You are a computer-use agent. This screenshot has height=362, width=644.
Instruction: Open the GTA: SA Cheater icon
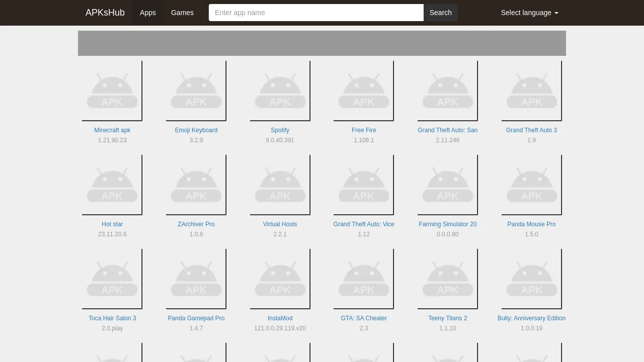pyautogui.click(x=364, y=279)
